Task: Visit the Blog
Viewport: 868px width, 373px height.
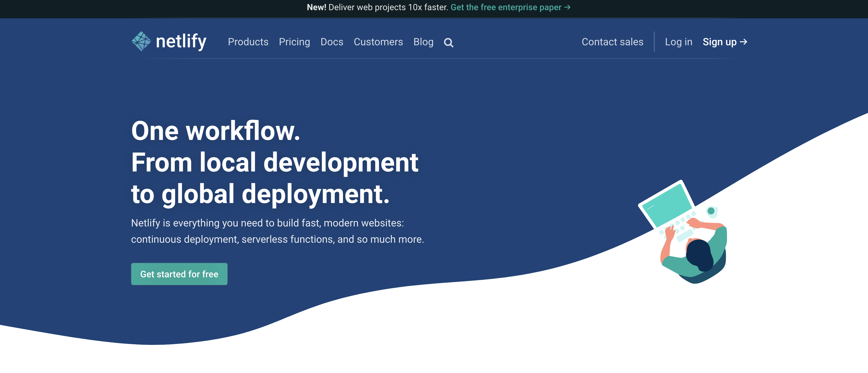Action: (423, 42)
